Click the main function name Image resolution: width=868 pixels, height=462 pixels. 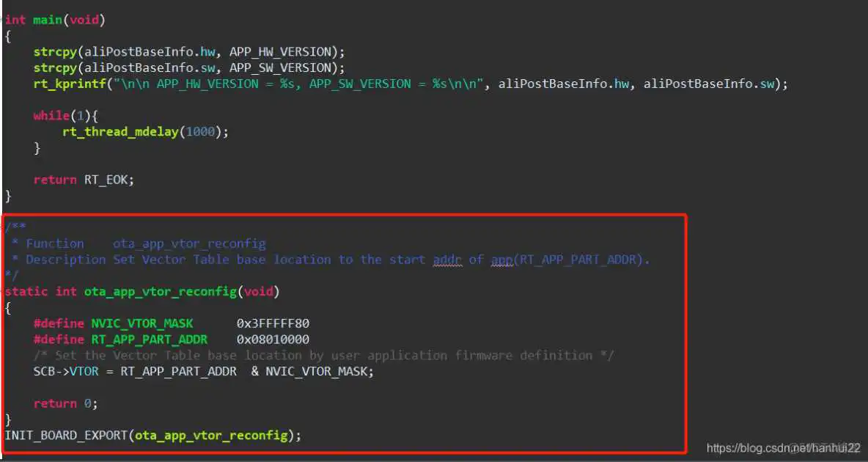click(48, 20)
